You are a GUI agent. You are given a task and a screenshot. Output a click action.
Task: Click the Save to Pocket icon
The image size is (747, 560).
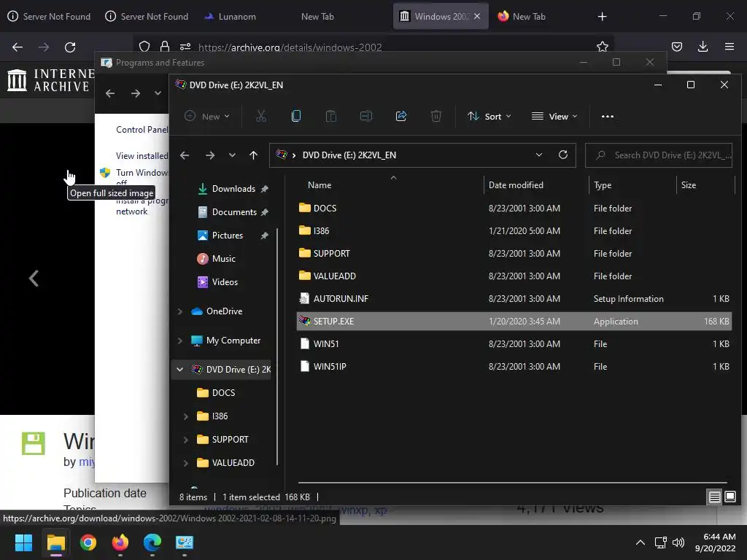point(676,47)
